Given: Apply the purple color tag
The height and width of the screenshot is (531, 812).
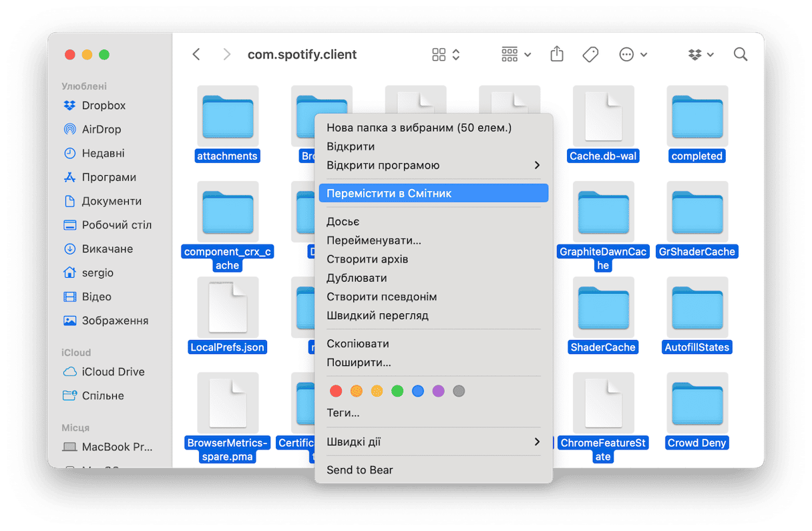Looking at the screenshot, I should [438, 391].
